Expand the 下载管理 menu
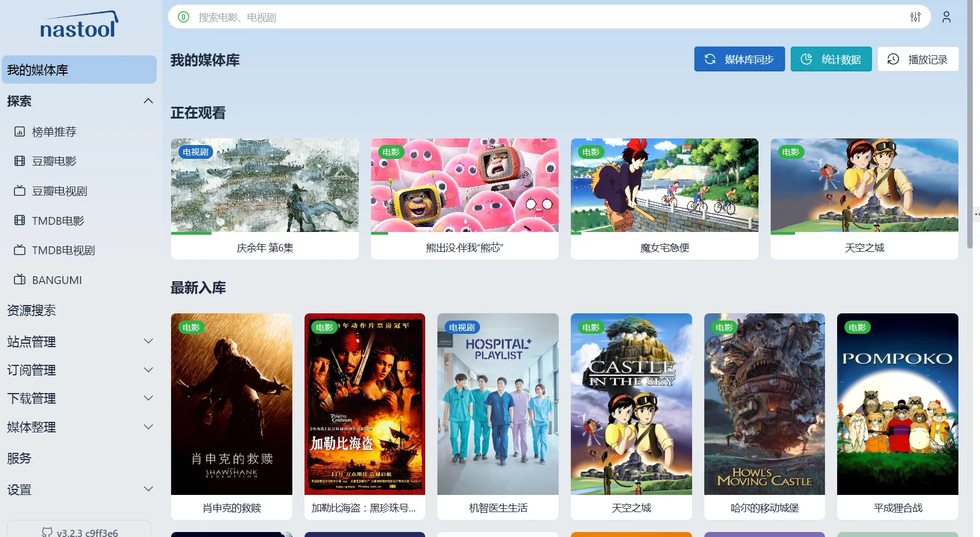The image size is (980, 537). (148, 398)
